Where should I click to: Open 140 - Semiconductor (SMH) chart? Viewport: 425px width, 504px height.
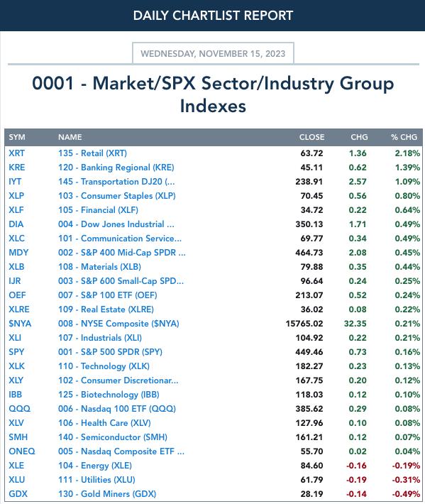(x=112, y=437)
